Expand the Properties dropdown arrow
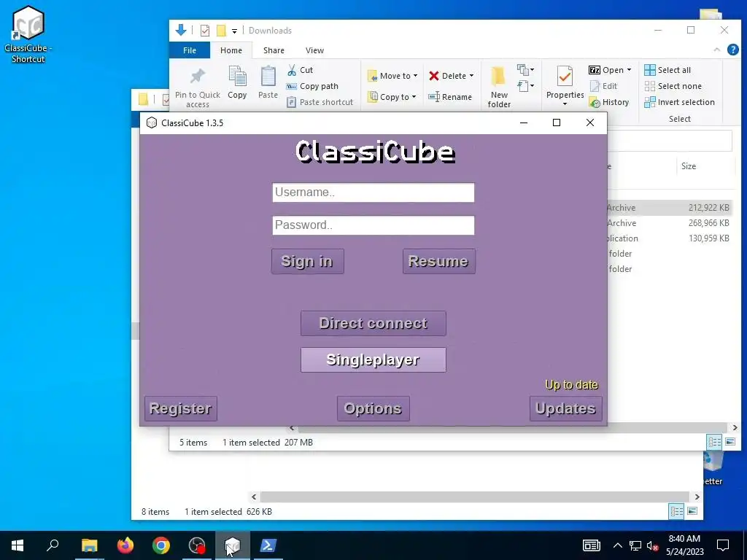 click(565, 104)
